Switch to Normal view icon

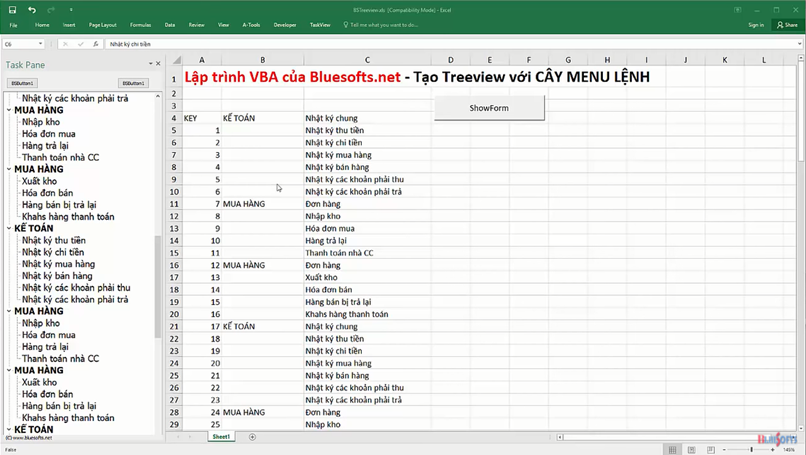(x=672, y=450)
